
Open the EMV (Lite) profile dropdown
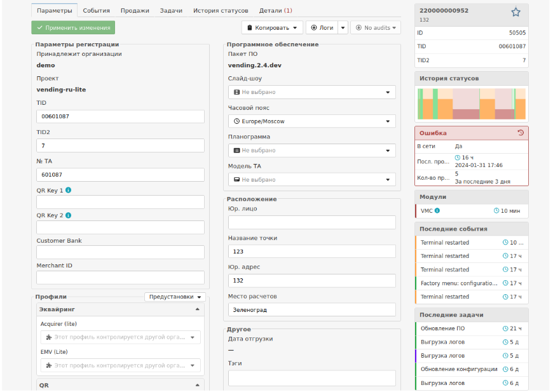[x=120, y=365]
